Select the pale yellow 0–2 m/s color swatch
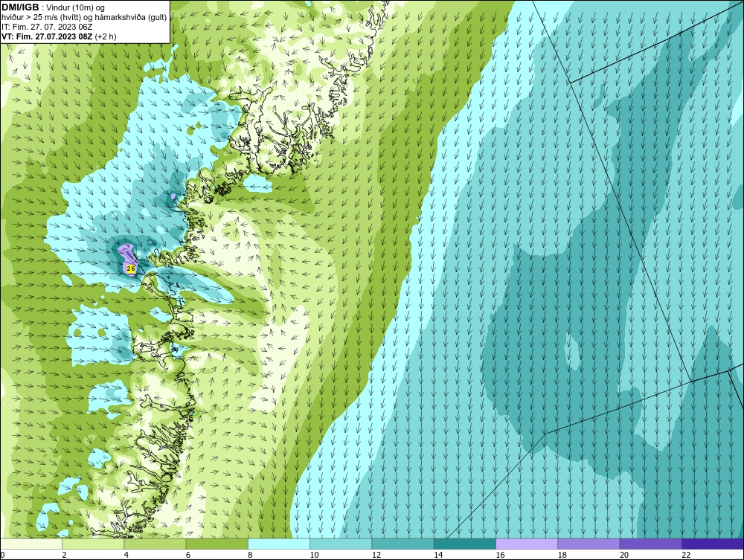744x560 pixels. point(31,544)
